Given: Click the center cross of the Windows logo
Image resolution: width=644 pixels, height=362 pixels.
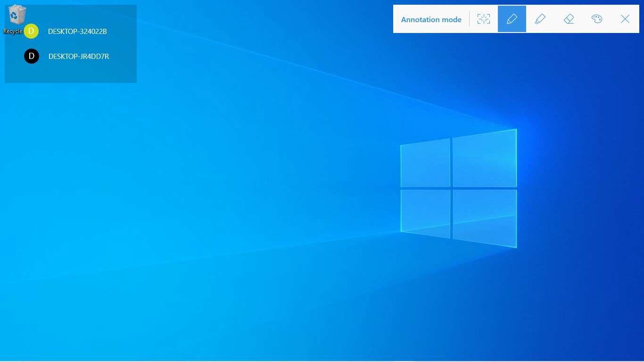Looking at the screenshot, I should (x=451, y=188).
